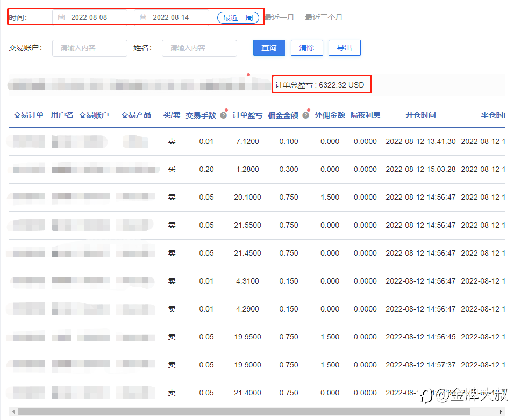Viewport: 514px width, 420px height.
Task: Click the start date calendar icon
Action: pyautogui.click(x=61, y=17)
